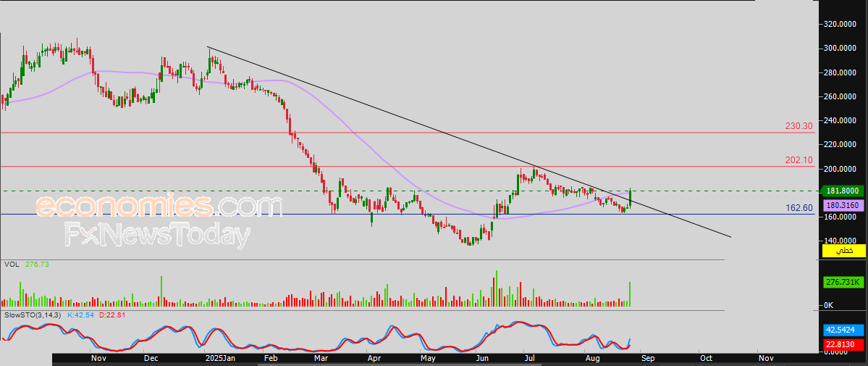The width and height of the screenshot is (868, 366).
Task: Click the Dec date label
Action: click(x=151, y=359)
